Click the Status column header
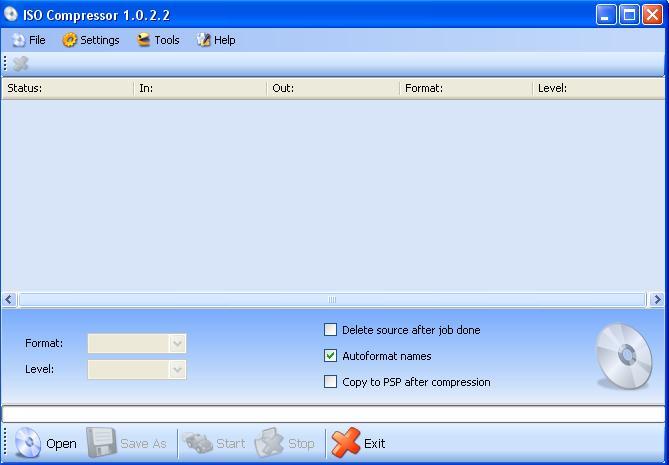The image size is (669, 465). (67, 88)
